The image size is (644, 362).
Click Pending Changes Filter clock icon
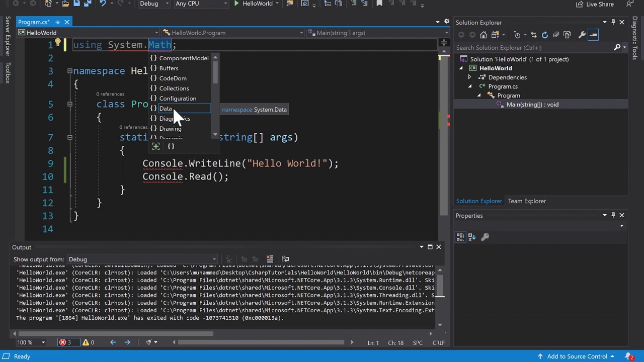[517, 35]
